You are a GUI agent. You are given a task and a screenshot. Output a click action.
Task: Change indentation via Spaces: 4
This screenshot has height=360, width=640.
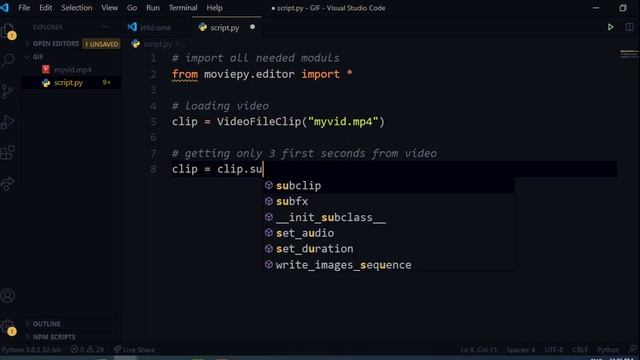(520, 349)
